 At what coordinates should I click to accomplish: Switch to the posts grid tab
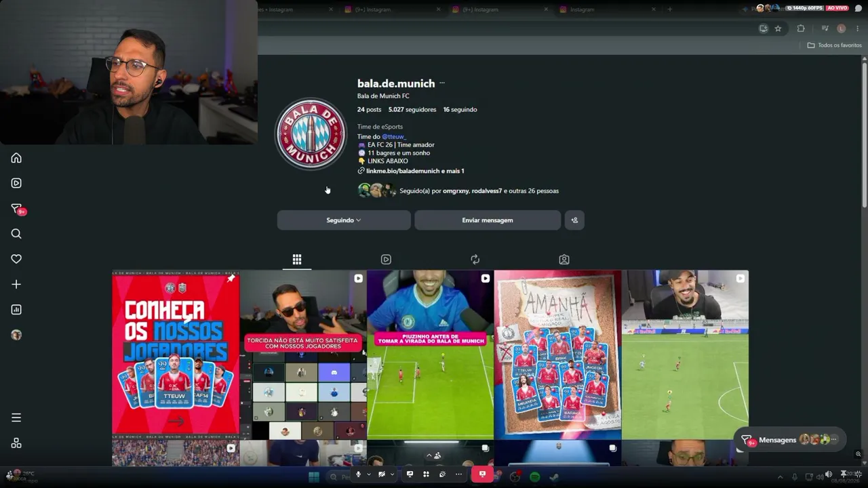(x=297, y=260)
